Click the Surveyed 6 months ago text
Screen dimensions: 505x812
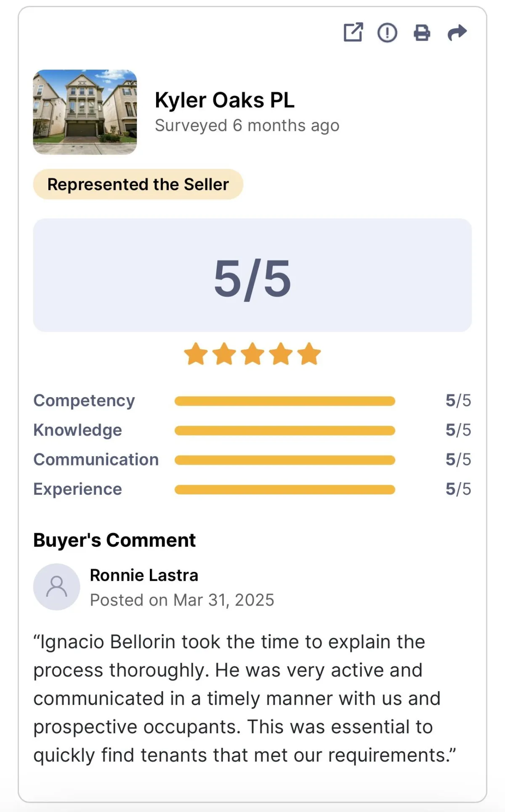coord(247,126)
